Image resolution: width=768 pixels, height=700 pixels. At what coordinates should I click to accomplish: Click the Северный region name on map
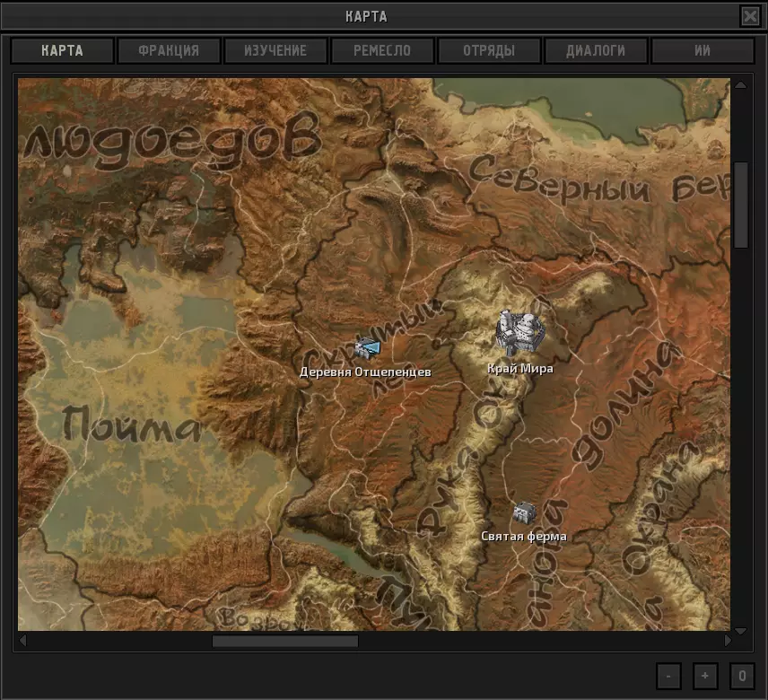tap(559, 179)
